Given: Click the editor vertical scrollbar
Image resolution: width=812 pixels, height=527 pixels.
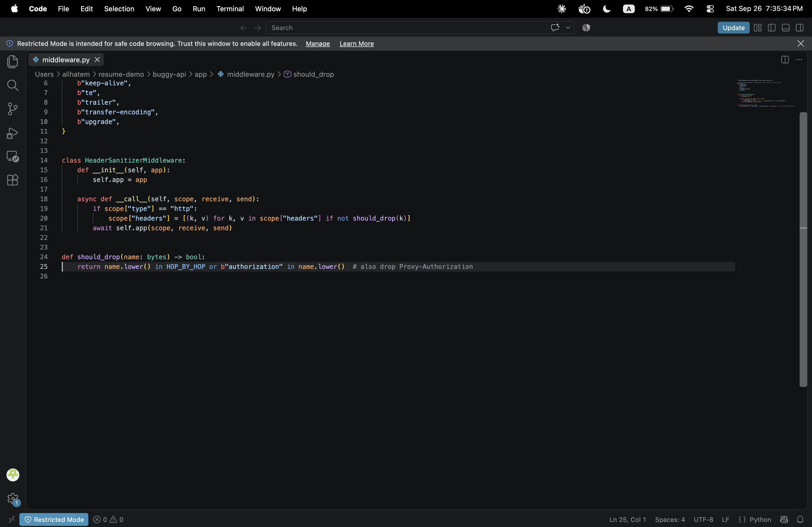Looking at the screenshot, I should coord(803,250).
